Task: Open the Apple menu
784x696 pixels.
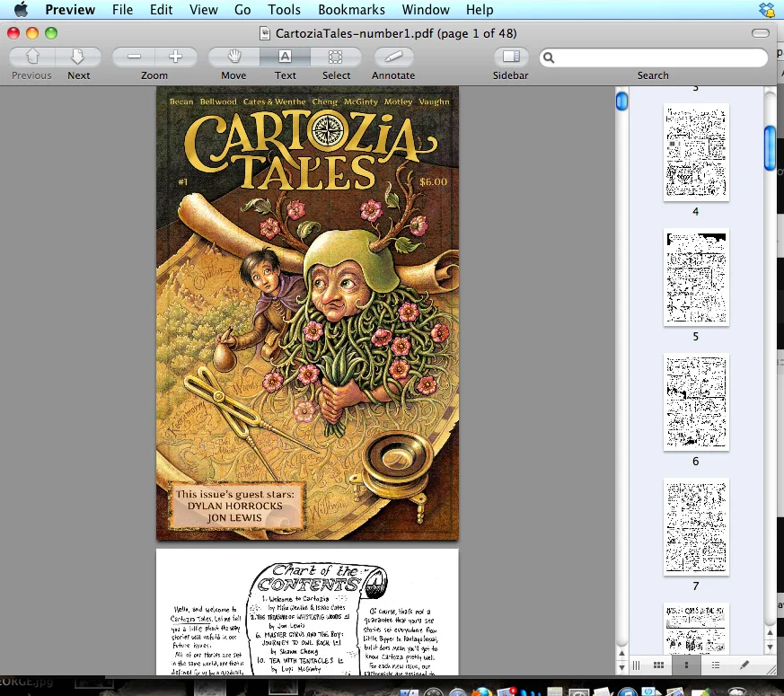Action: pyautogui.click(x=22, y=10)
